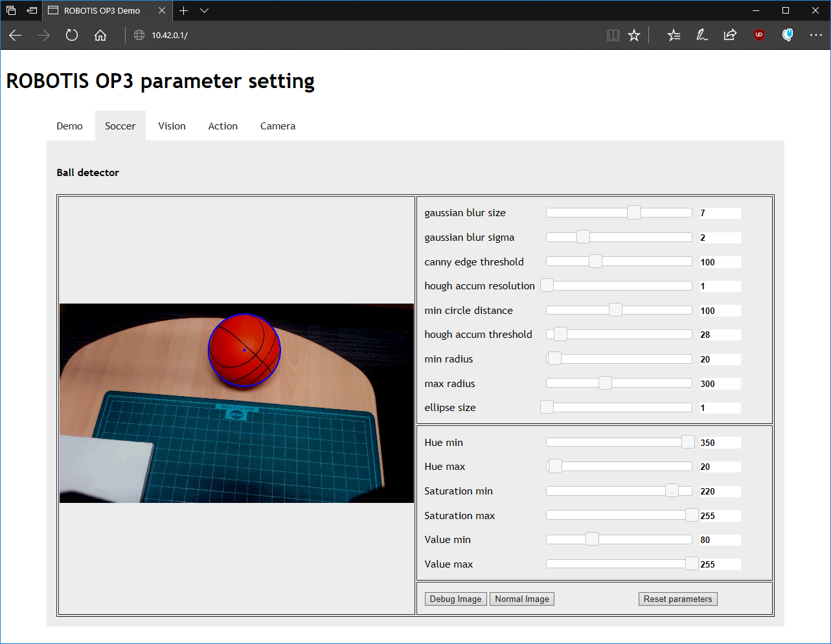
Task: Click Reset parameters button
Action: (677, 599)
